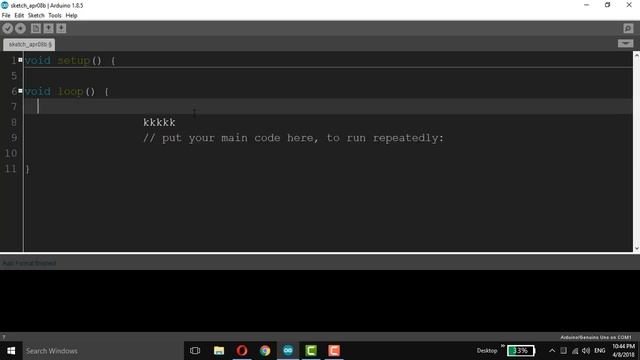The image size is (640, 360).
Task: Open the Edit menu
Action: [x=19, y=16]
